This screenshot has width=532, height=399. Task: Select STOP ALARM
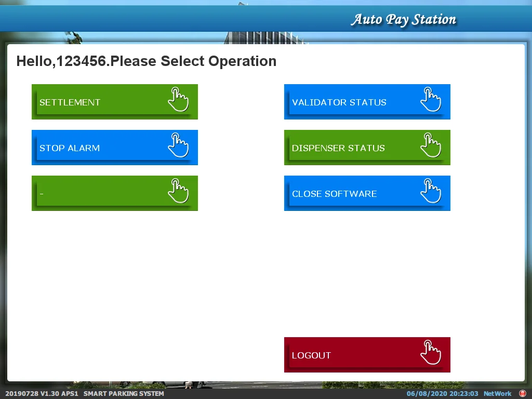pyautogui.click(x=115, y=148)
